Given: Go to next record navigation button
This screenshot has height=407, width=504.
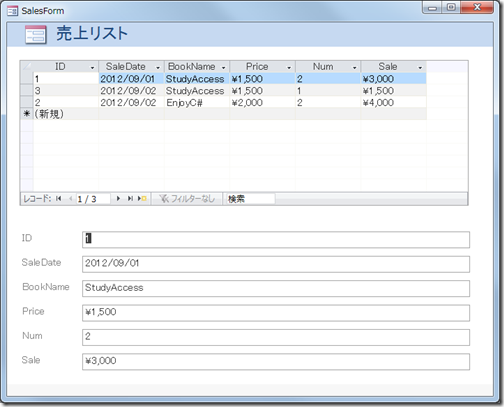Looking at the screenshot, I should [x=118, y=199].
